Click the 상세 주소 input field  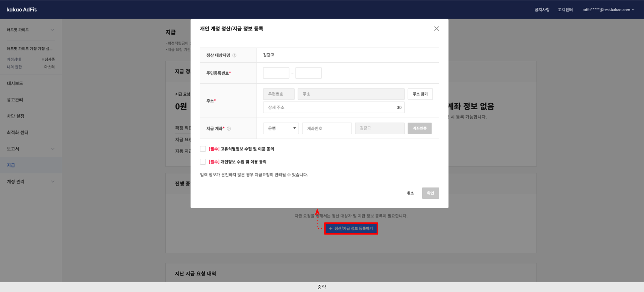[329, 108]
